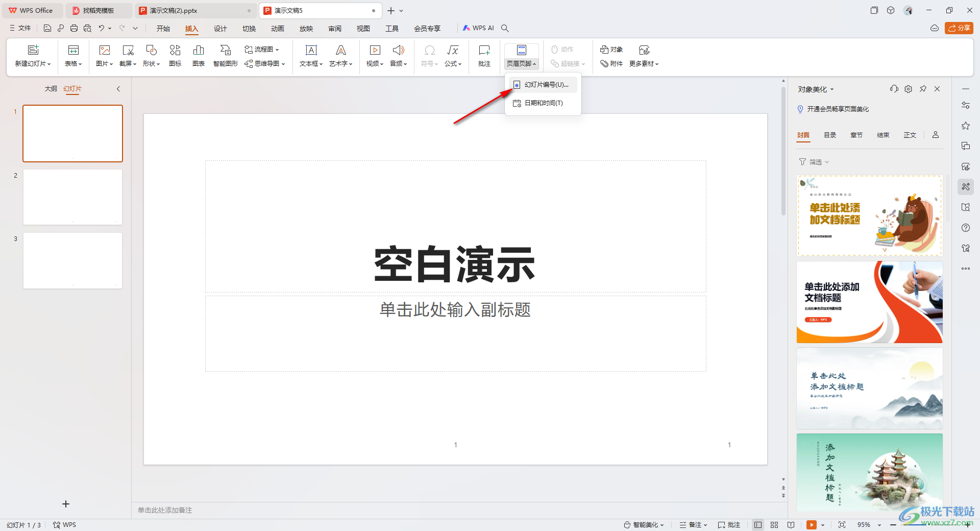Click the Undo arrow icon

[x=102, y=28]
